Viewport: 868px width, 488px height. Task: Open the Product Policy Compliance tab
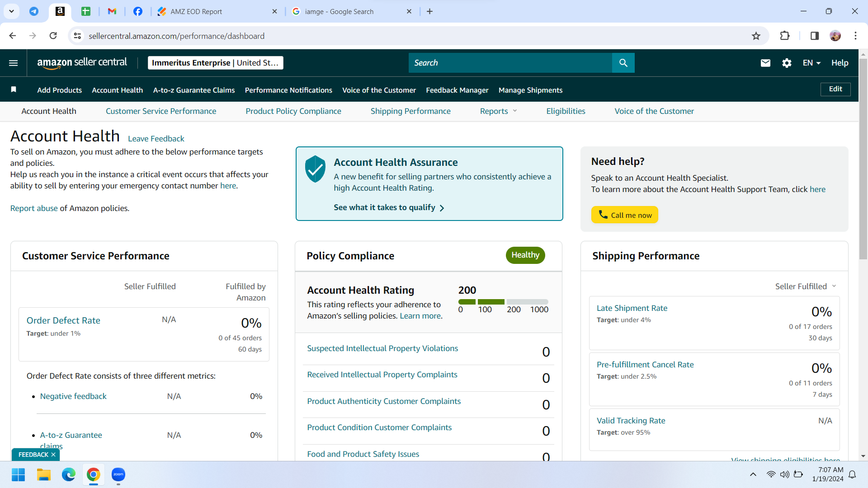tap(293, 111)
